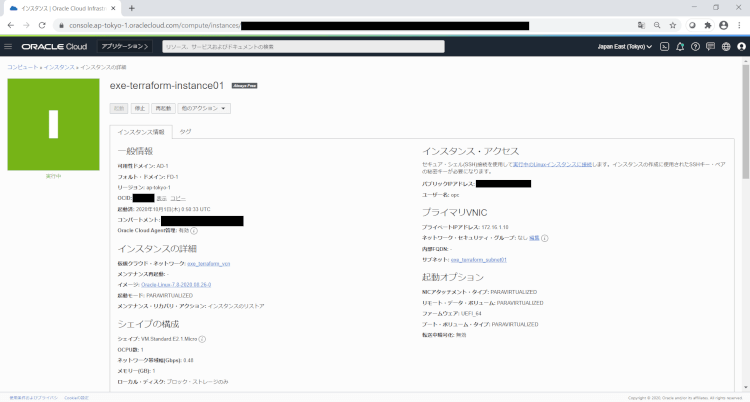
Task: Click the page vertical scrollbar
Action: 745,122
